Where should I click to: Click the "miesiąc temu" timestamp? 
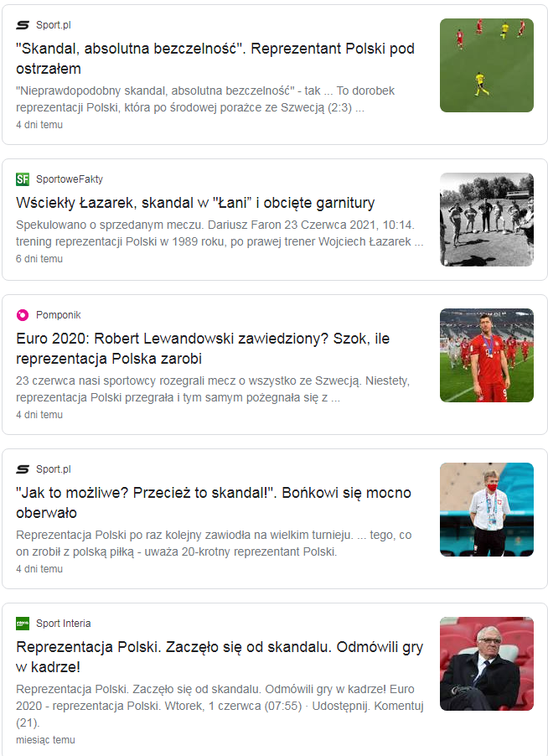pyautogui.click(x=45, y=740)
